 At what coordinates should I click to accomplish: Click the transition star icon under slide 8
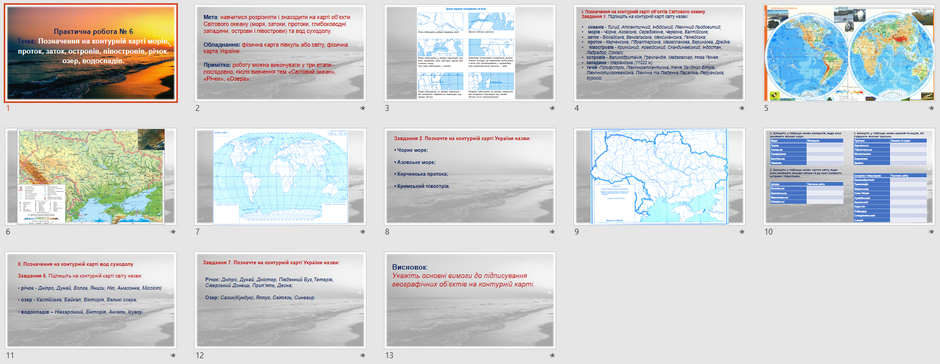click(x=552, y=231)
